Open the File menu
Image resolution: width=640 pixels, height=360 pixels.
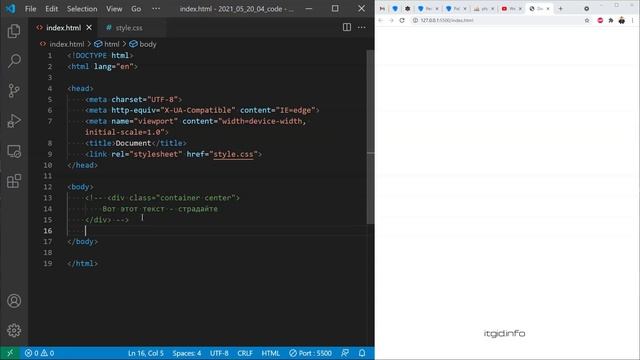pyautogui.click(x=31, y=9)
